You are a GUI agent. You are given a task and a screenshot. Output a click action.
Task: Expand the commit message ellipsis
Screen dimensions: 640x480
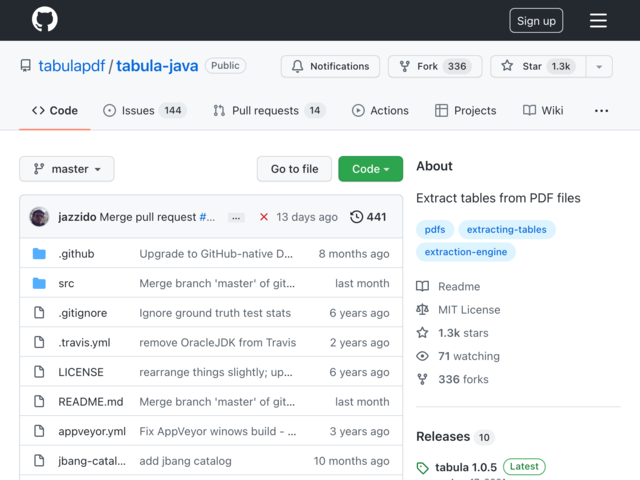tap(236, 218)
